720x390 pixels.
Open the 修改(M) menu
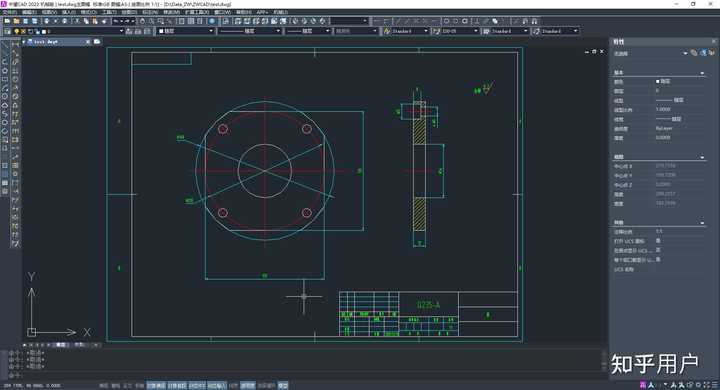point(171,12)
